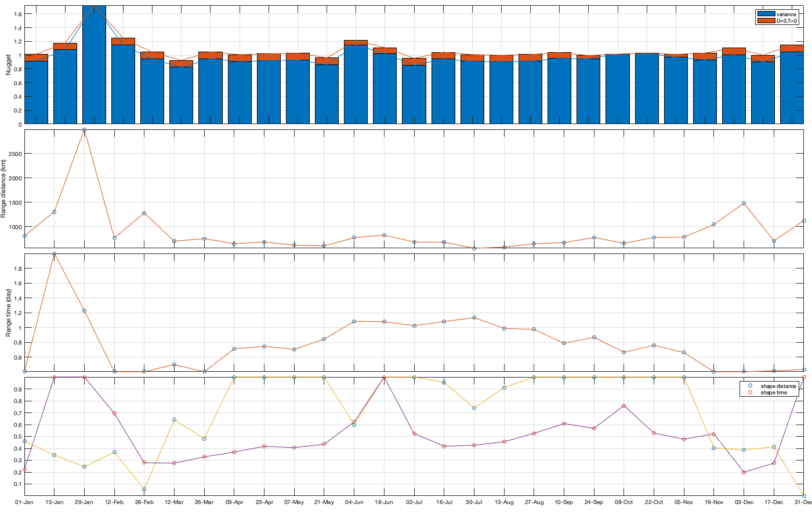
Task: Click the range distance peak marker at 29-Jan
Action: click(84, 130)
